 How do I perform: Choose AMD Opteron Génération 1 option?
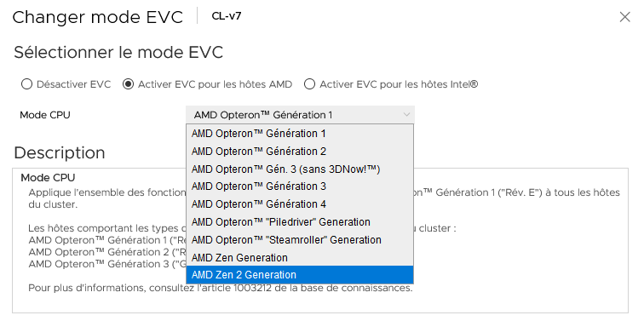[x=300, y=134]
